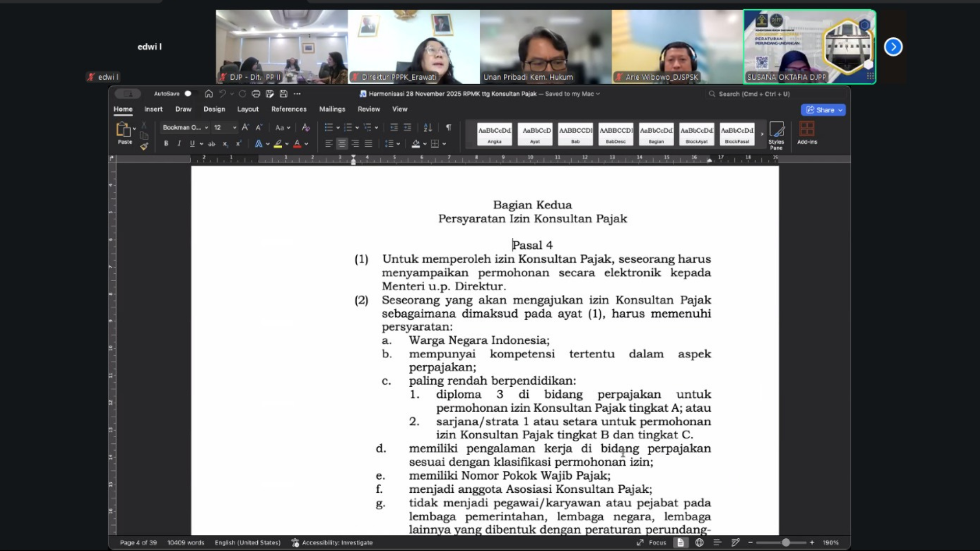Toggle the AutoSave switch
Viewport: 980px width, 551px height.
point(190,94)
